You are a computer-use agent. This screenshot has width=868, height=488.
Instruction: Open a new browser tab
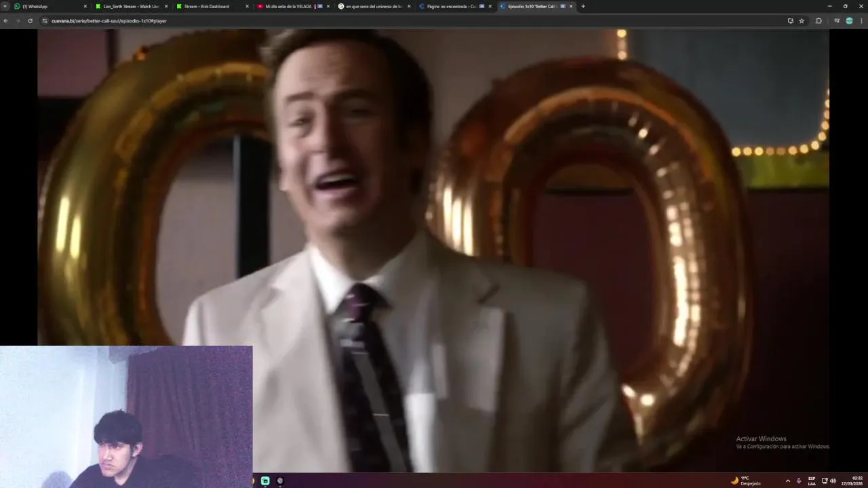(583, 6)
